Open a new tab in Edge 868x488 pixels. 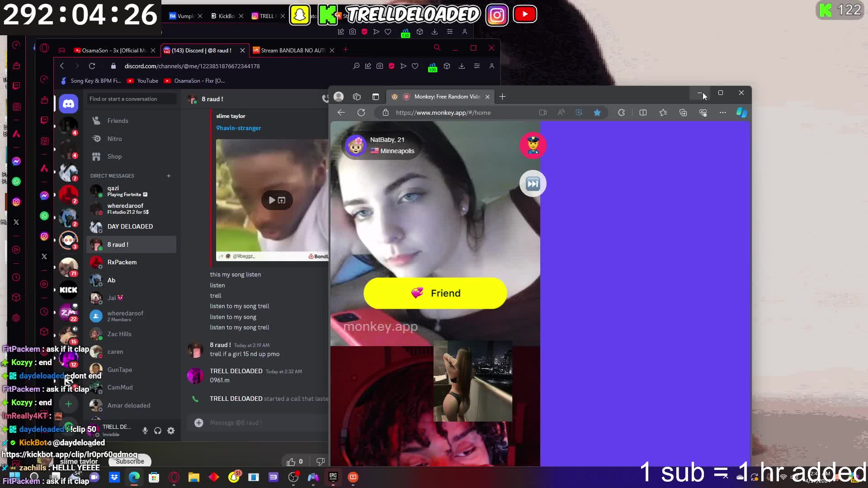[502, 96]
